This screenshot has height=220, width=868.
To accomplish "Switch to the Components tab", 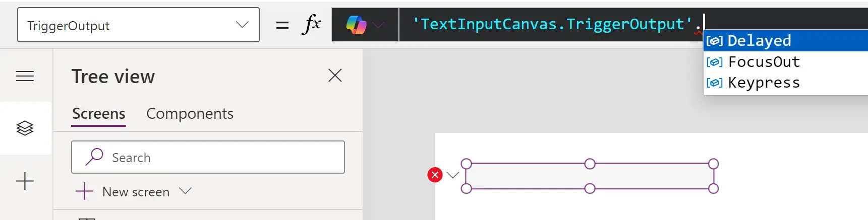I will pos(190,114).
